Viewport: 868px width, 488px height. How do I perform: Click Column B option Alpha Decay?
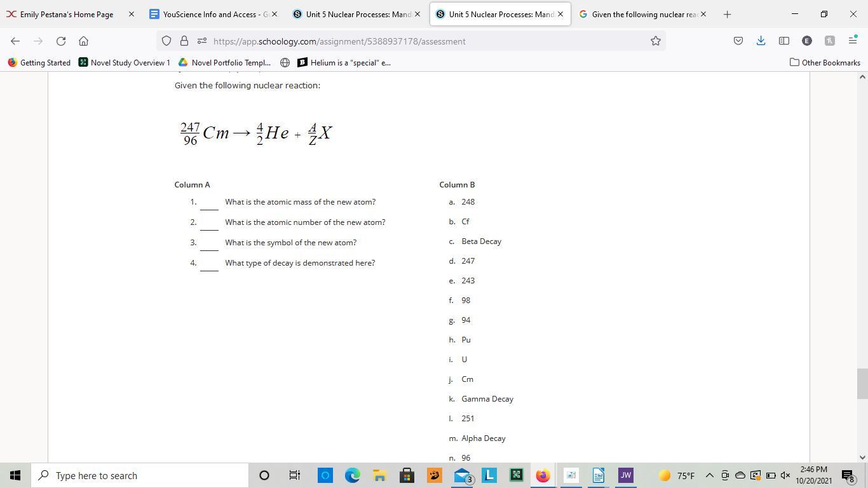click(x=484, y=438)
